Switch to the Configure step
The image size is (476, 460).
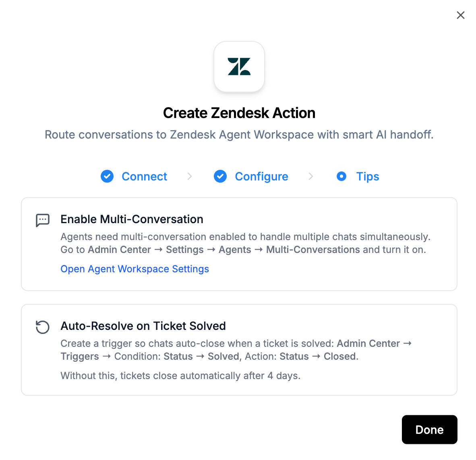[x=261, y=176]
